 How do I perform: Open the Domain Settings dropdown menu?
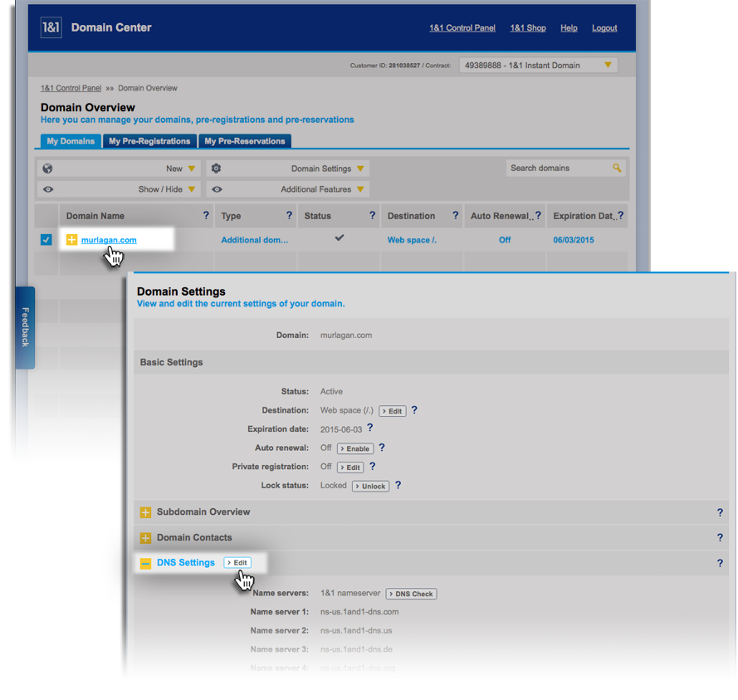tap(287, 169)
